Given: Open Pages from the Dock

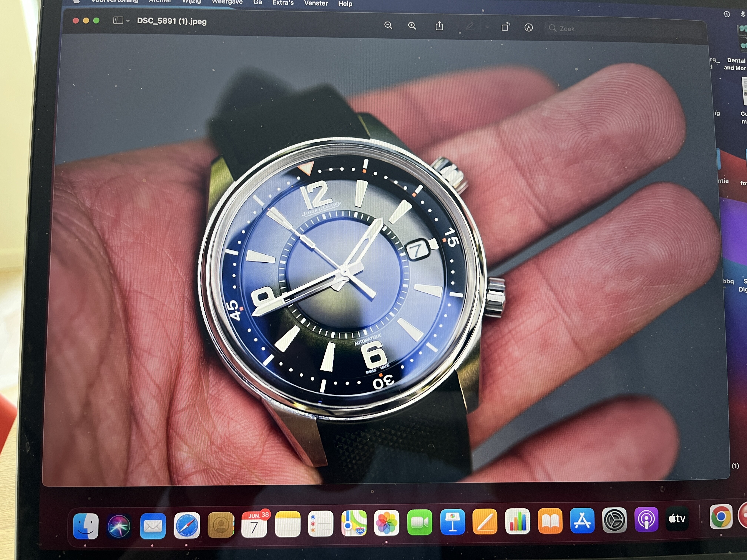Looking at the screenshot, I should [485, 521].
